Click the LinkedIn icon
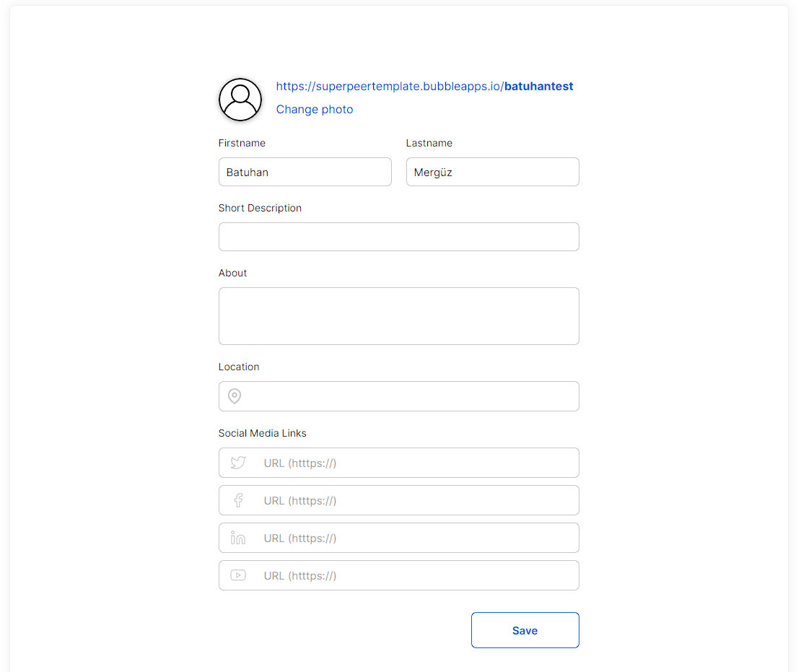The width and height of the screenshot is (801, 672). coord(238,538)
